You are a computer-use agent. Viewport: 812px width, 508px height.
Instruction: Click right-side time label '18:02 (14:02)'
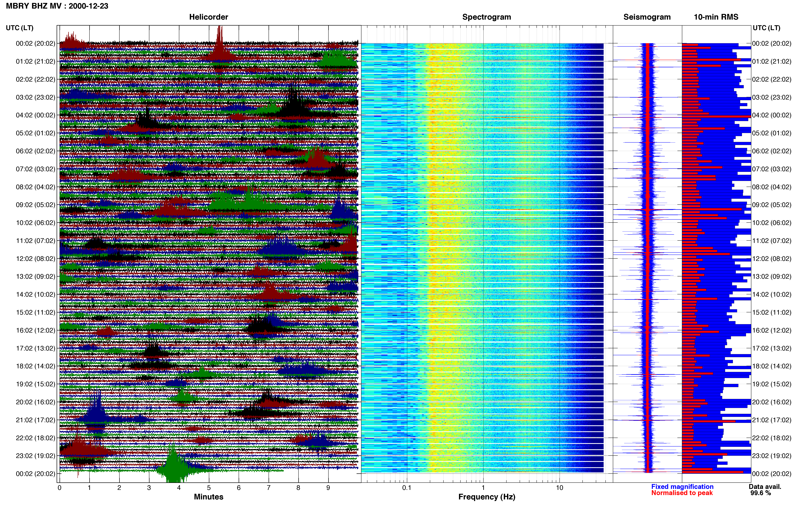[772, 366]
